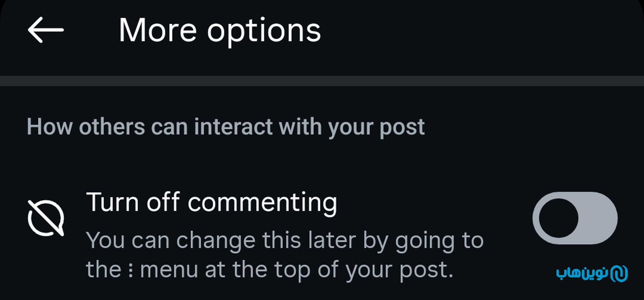Click the "menu at the top of your post" line

pyautogui.click(x=296, y=270)
